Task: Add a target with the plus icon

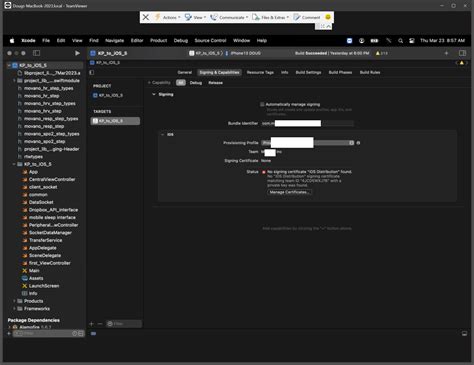Action: (92, 324)
